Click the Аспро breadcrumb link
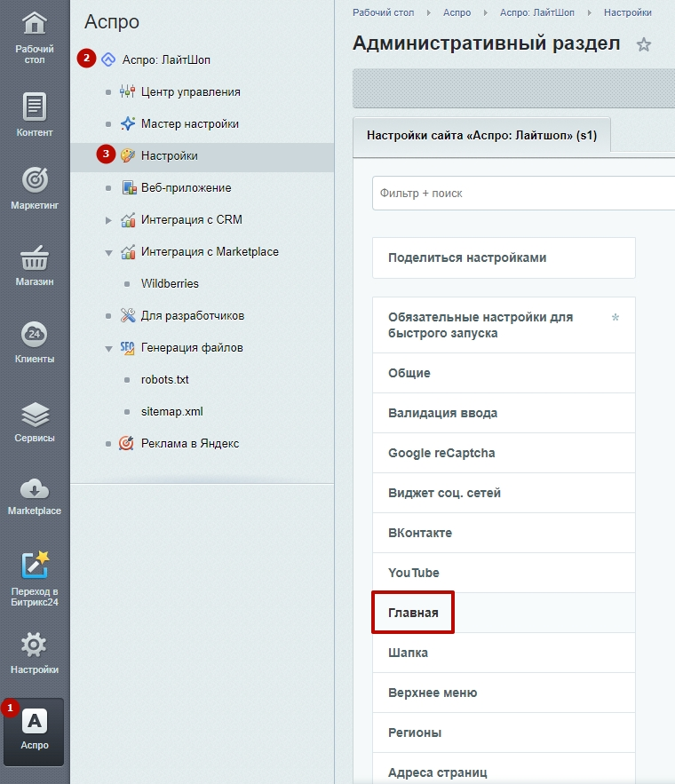 457,12
